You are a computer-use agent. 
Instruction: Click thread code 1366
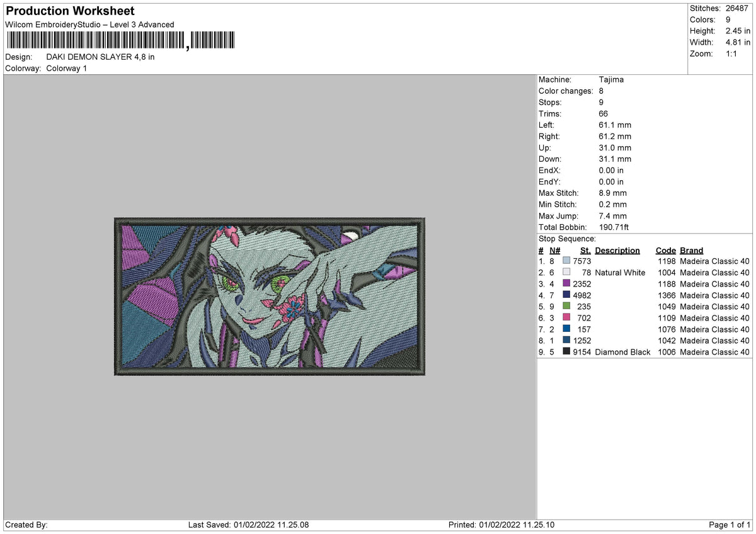point(666,295)
